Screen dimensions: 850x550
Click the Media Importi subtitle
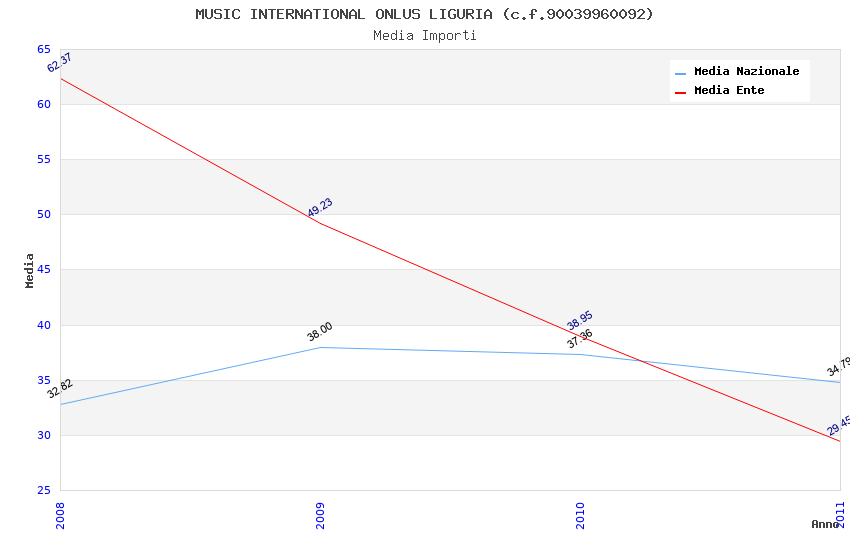pyautogui.click(x=425, y=36)
